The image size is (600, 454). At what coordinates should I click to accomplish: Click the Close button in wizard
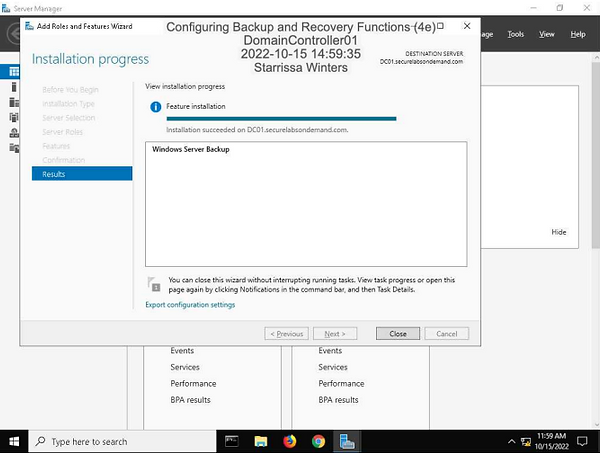(x=398, y=334)
